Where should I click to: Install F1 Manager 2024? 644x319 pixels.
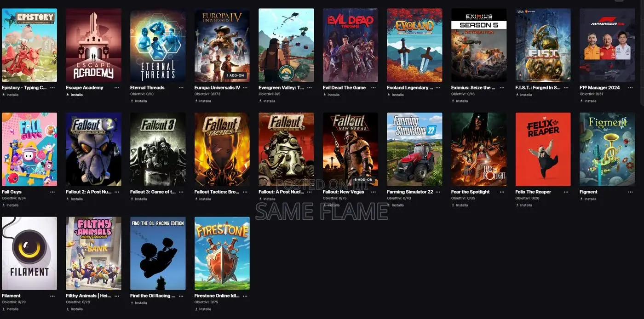[x=588, y=101]
